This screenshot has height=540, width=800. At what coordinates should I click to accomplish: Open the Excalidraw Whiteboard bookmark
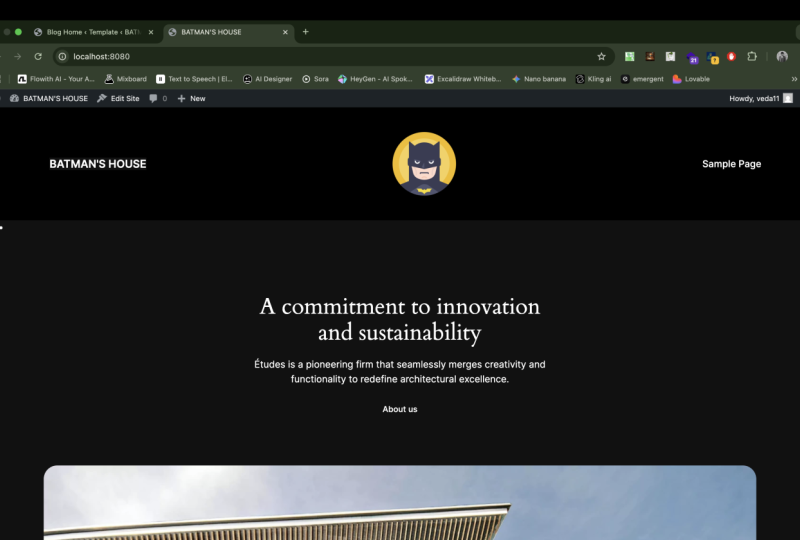click(463, 79)
